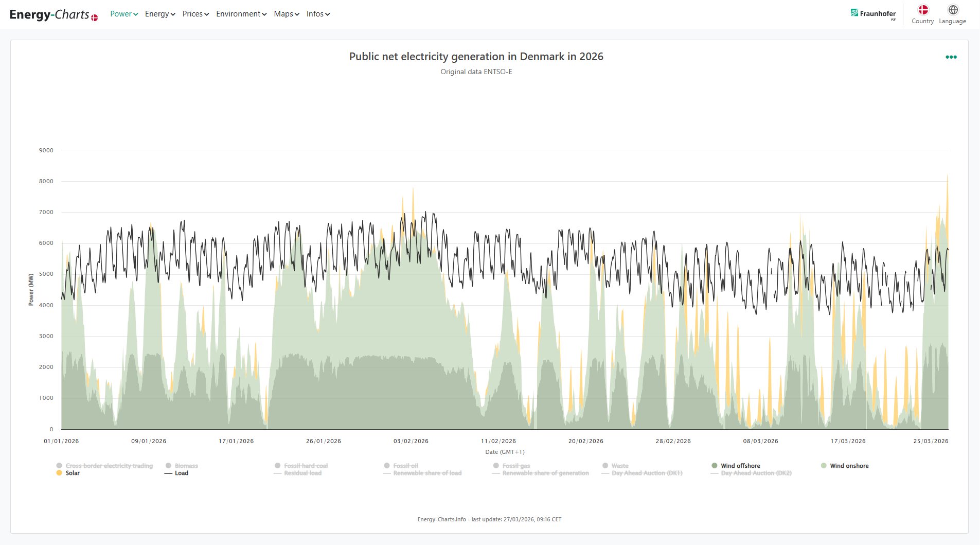Click the yellow Solar legend marker
This screenshot has height=545, width=980.
[60, 473]
